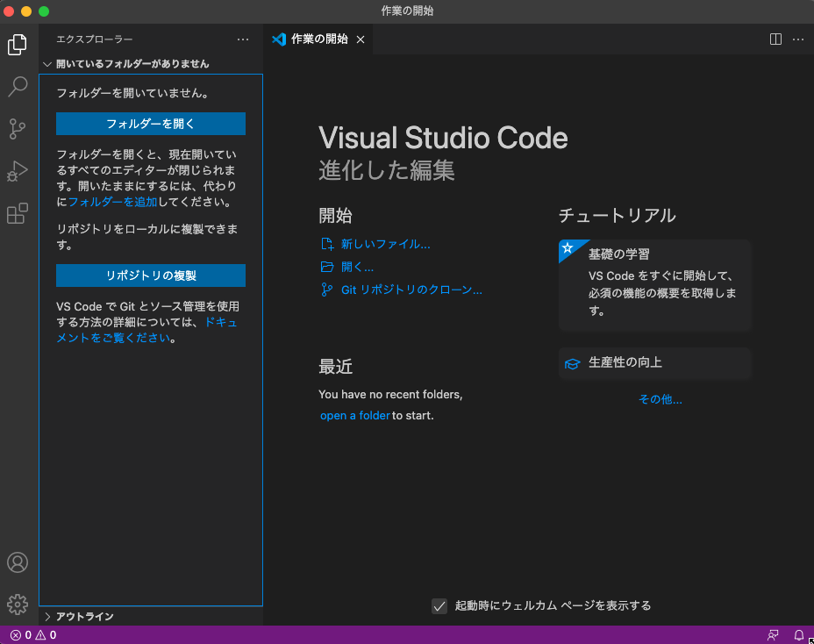The image size is (814, 644).
Task: Open the editor more actions ellipsis
Action: click(x=798, y=39)
